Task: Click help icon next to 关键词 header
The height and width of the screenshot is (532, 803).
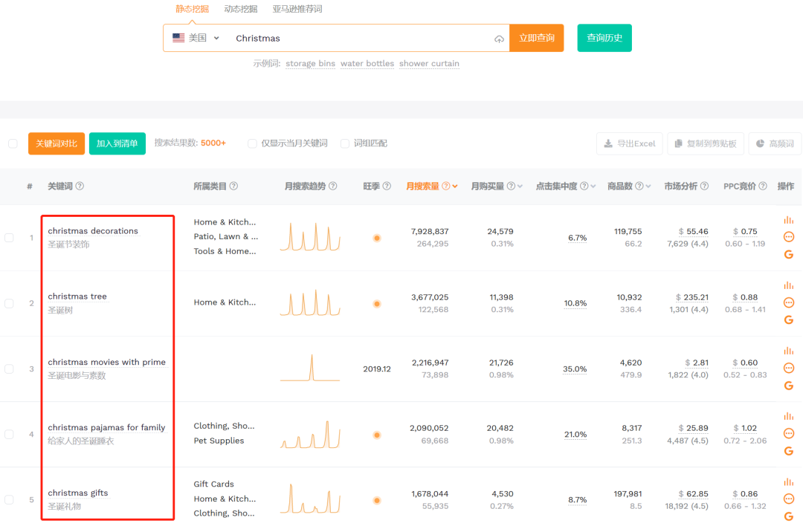Action: (x=80, y=186)
